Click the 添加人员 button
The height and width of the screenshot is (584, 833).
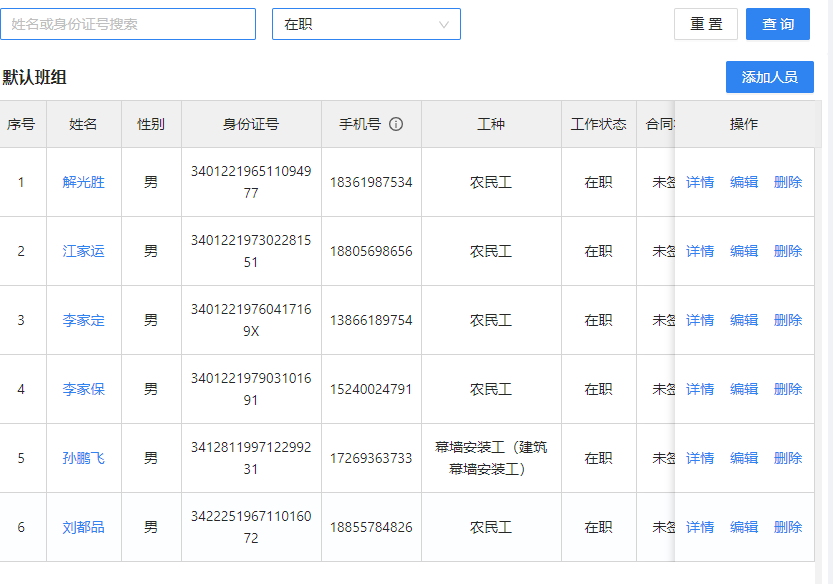click(769, 77)
